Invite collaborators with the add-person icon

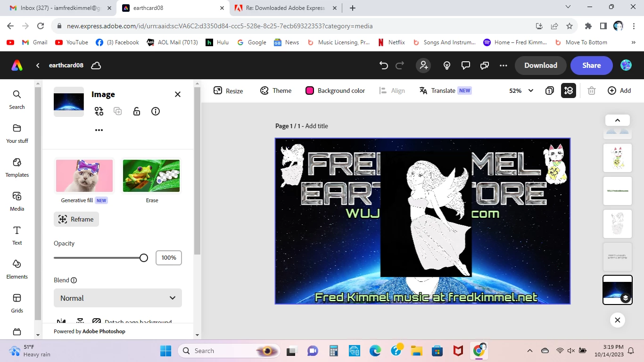point(423,66)
